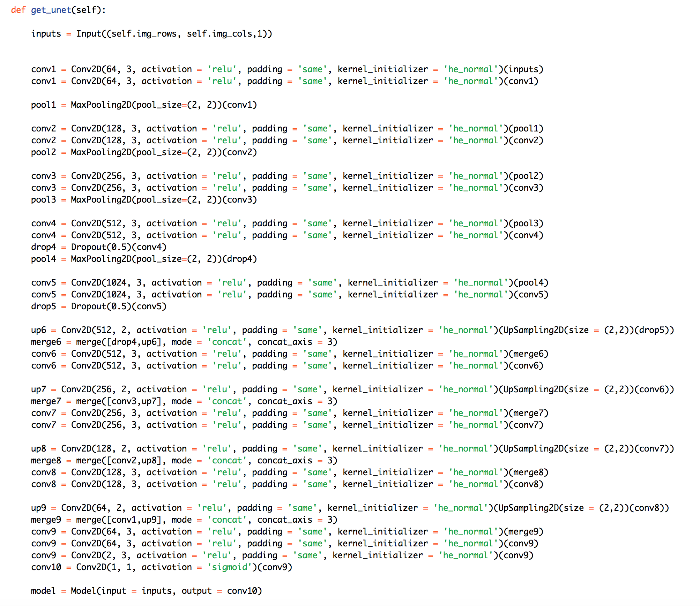The width and height of the screenshot is (700, 606).
Task: Click the Model call in the last line
Action: (x=84, y=591)
